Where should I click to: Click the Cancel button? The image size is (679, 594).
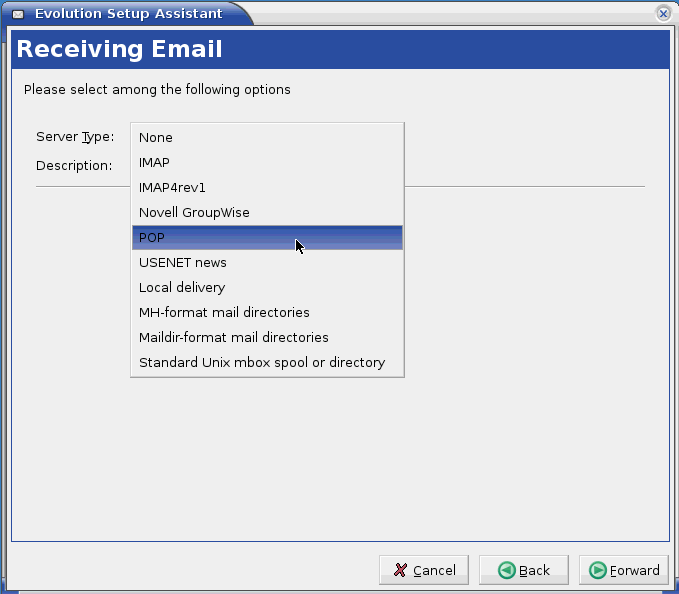(x=424, y=570)
